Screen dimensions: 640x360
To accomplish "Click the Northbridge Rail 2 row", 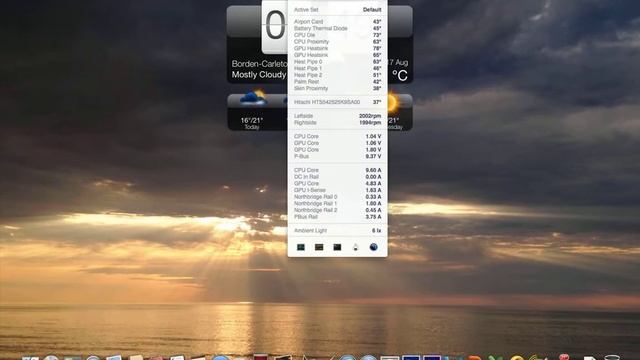I will click(338, 210).
